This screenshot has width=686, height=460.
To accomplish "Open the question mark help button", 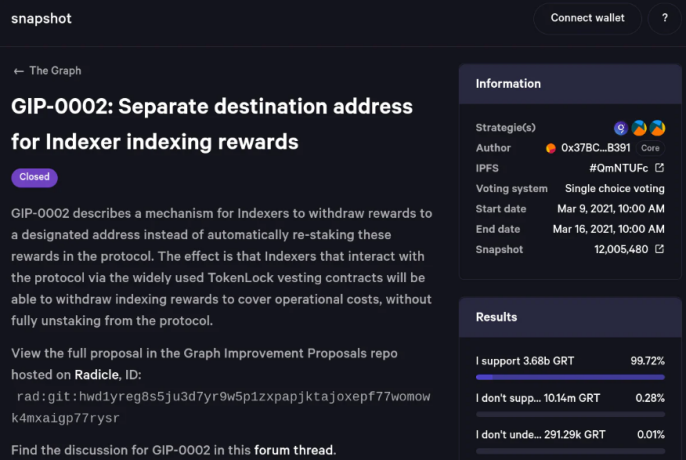I will click(665, 18).
